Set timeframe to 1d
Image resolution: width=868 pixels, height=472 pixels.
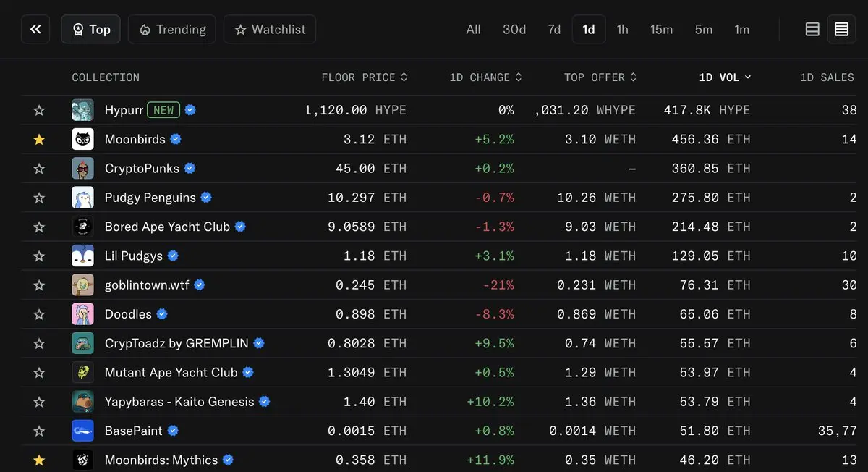click(589, 30)
